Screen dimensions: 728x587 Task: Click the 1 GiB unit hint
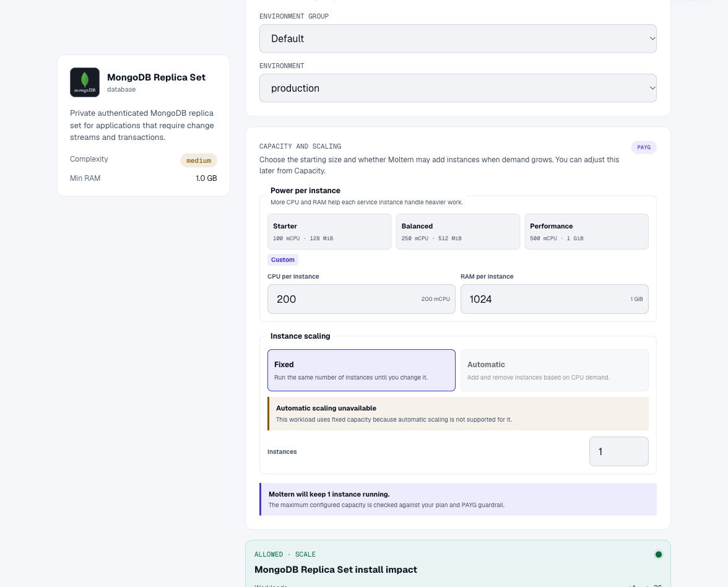click(x=636, y=299)
